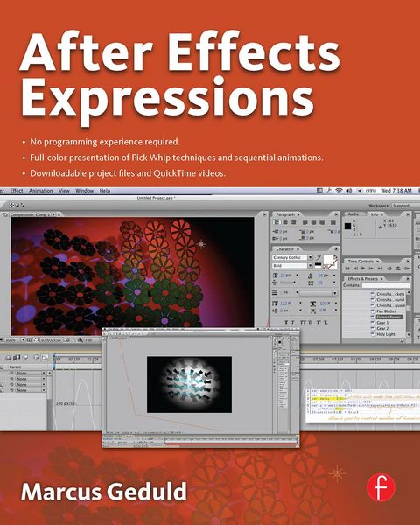This screenshot has height=525, width=420.
Task: Open the Help menu
Action: click(104, 191)
